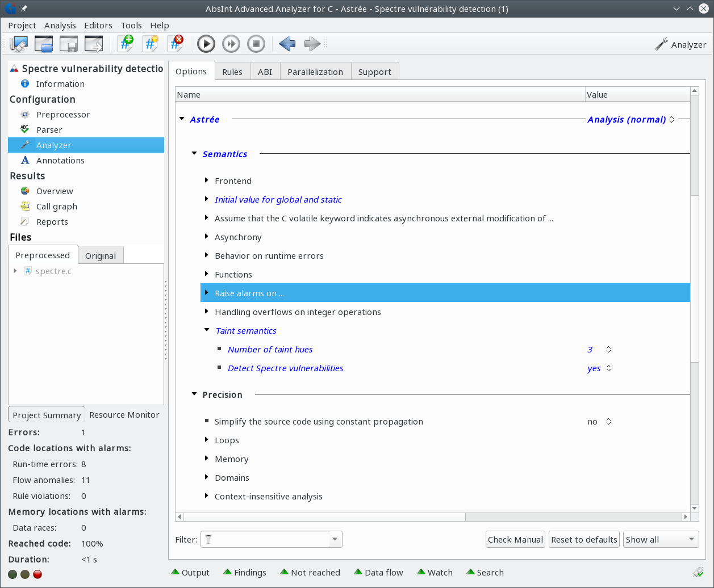Open a project using the folder window icon
The width and height of the screenshot is (714, 588).
[x=44, y=44]
